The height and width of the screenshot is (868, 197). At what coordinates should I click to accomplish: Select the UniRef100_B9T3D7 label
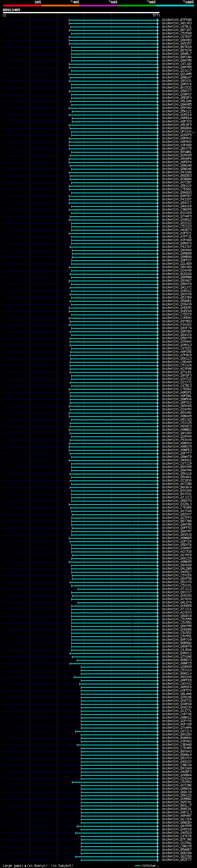coord(176,30)
